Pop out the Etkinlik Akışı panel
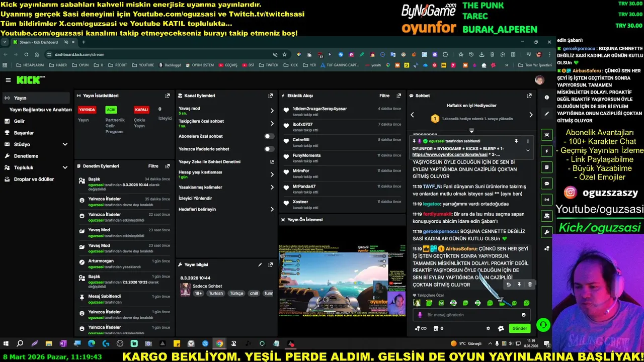 (399, 96)
